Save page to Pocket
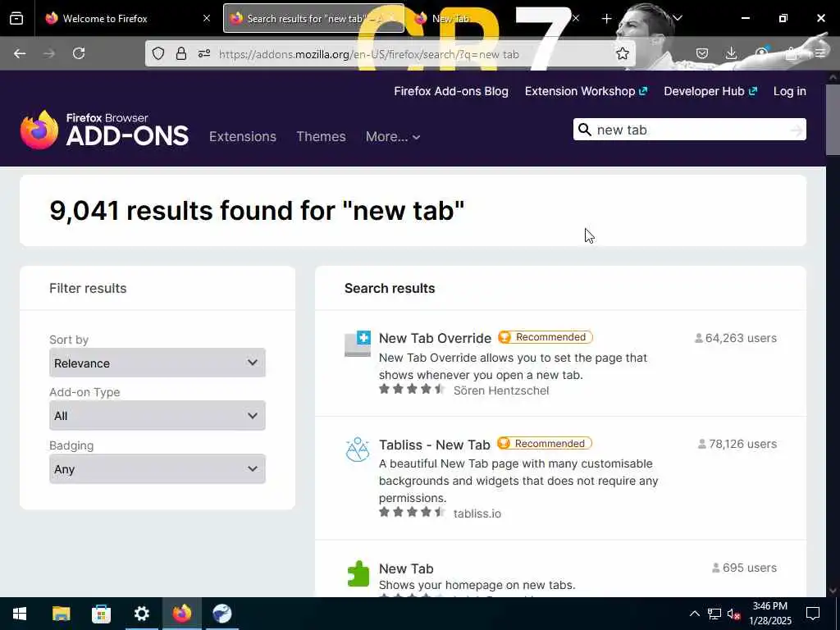Screen dimensions: 840x630 click(x=702, y=53)
